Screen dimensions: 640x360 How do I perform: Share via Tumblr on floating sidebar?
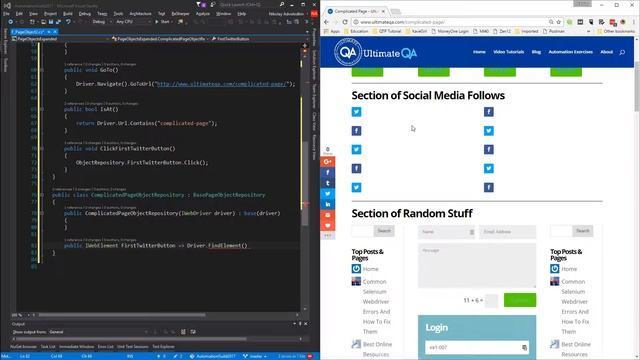tap(327, 183)
